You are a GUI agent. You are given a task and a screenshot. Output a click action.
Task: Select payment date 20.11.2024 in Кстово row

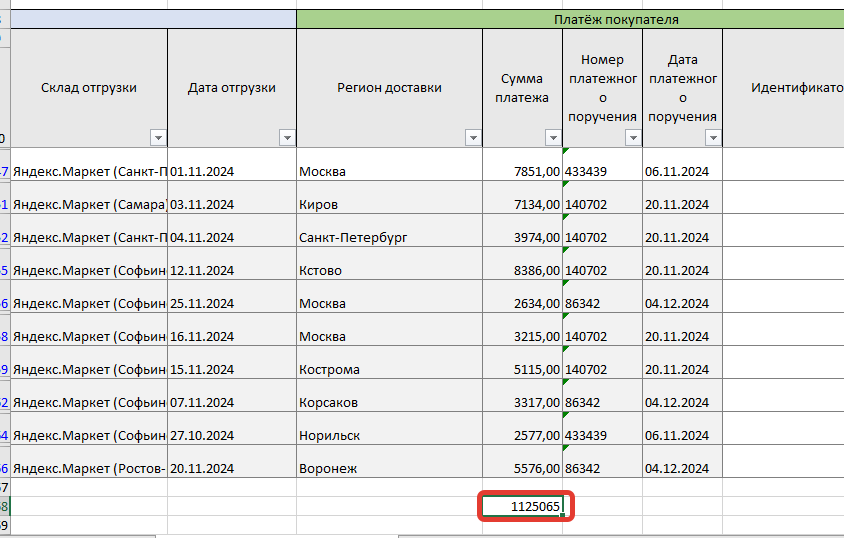point(682,264)
